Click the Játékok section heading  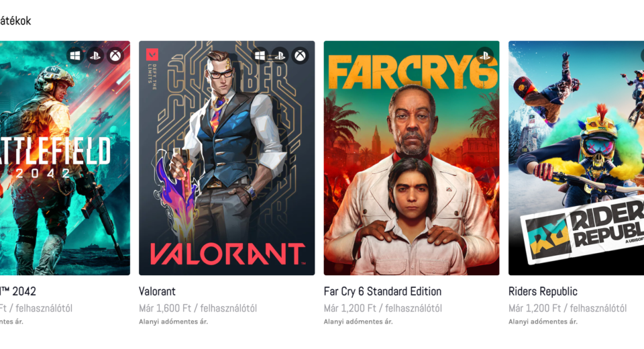tap(15, 21)
